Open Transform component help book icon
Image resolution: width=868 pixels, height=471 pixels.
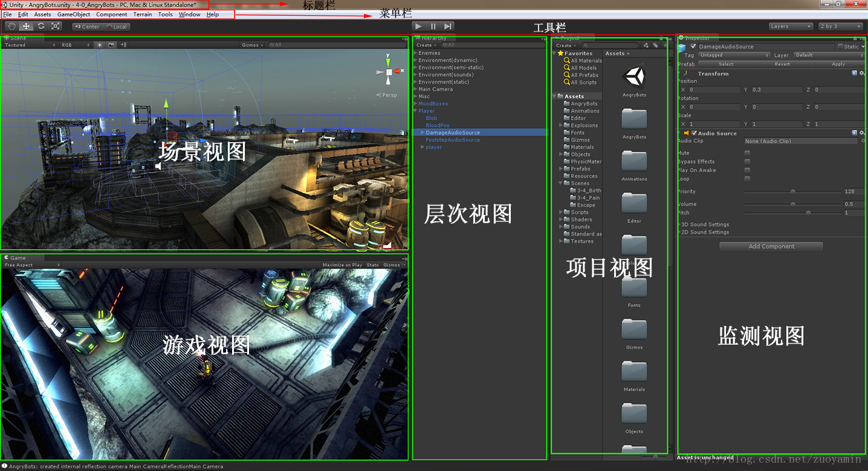point(854,73)
